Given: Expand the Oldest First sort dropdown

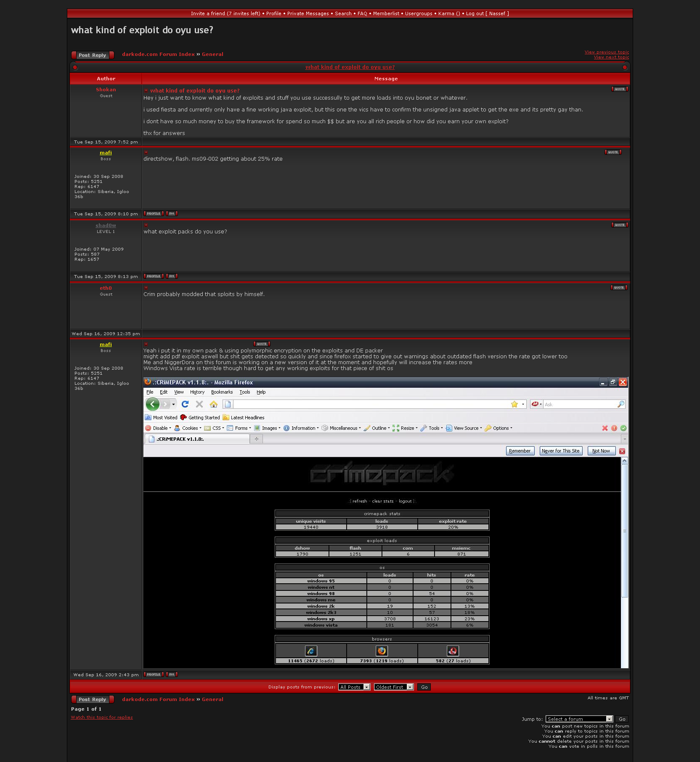Looking at the screenshot, I should [393, 687].
